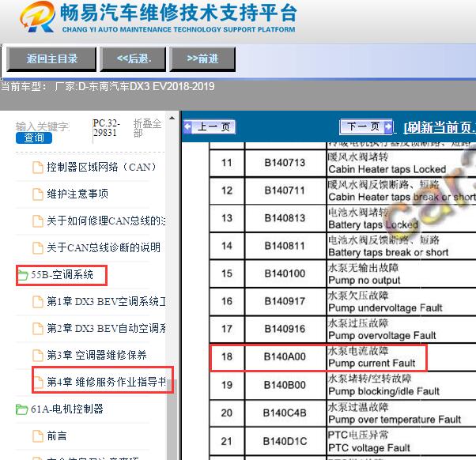
Task: Click the 下一页 next page button
Action: coord(366,126)
